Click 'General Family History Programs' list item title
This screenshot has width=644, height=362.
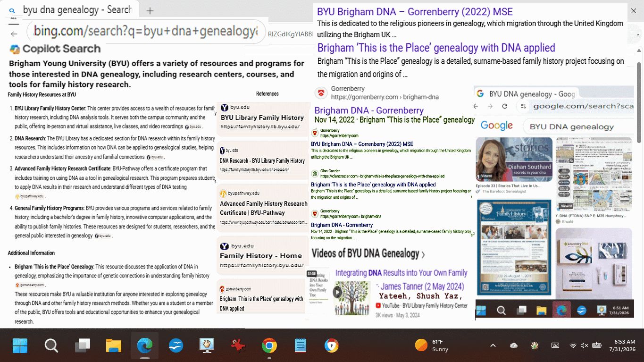(49, 208)
